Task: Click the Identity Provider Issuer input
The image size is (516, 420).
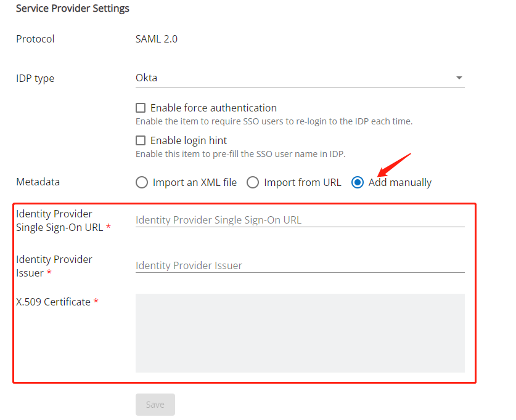Action: point(300,265)
